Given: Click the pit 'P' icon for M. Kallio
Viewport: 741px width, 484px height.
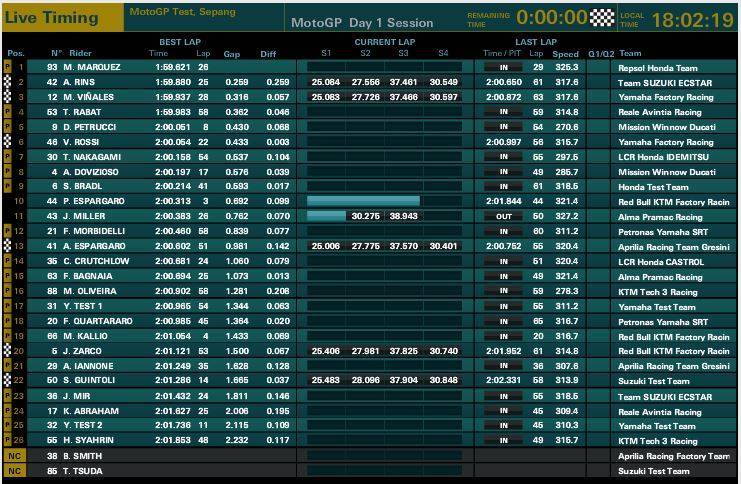Looking at the screenshot, I should point(7,336).
